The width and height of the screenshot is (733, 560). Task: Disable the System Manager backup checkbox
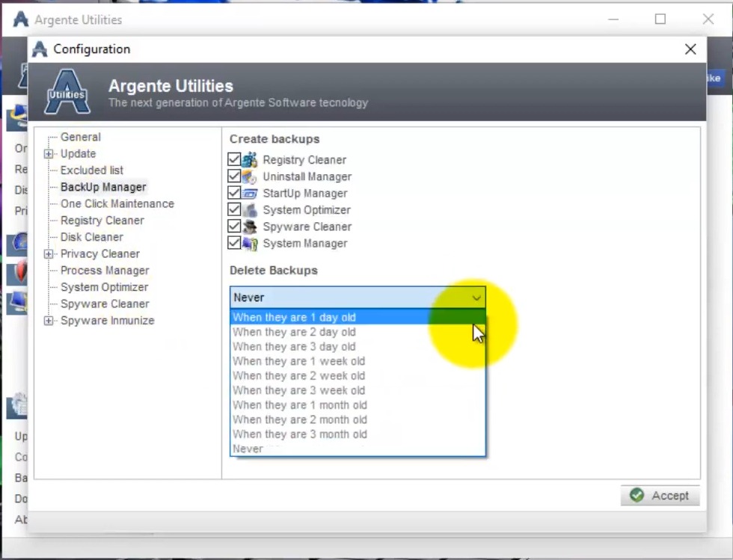(x=234, y=242)
